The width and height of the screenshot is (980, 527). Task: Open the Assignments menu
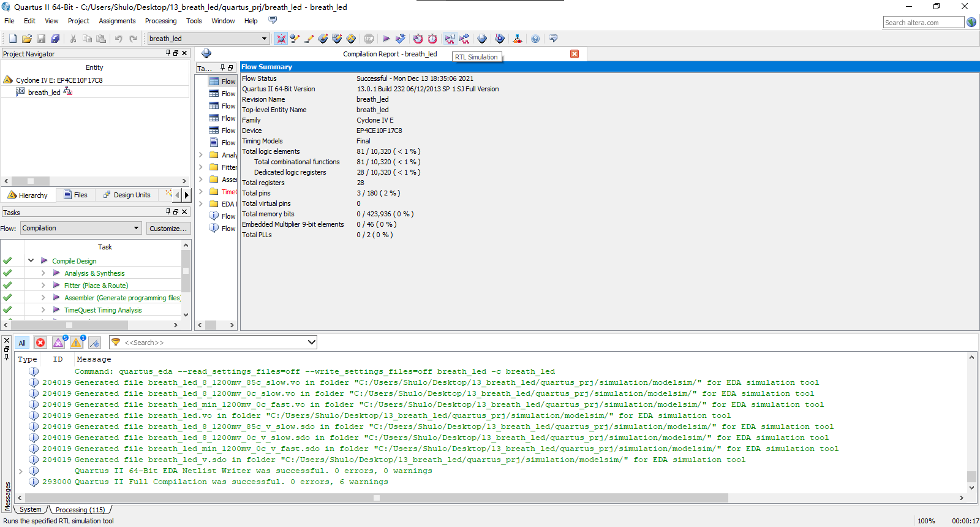117,21
